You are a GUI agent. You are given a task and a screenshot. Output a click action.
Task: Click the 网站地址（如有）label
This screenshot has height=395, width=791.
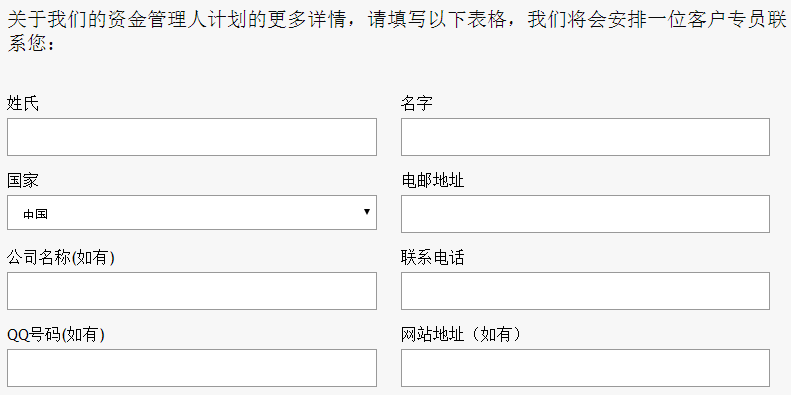point(461,334)
